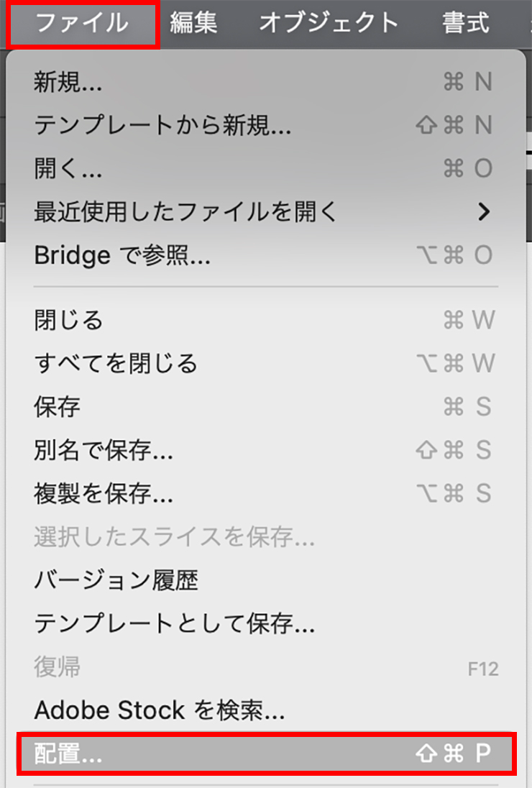Open the 書式 menu
The image size is (532, 788).
pyautogui.click(x=466, y=22)
